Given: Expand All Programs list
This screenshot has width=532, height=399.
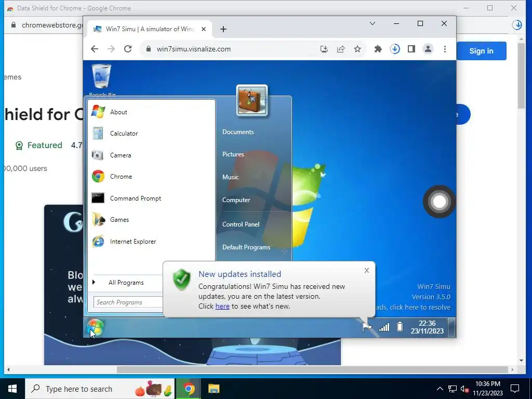Looking at the screenshot, I should [126, 282].
